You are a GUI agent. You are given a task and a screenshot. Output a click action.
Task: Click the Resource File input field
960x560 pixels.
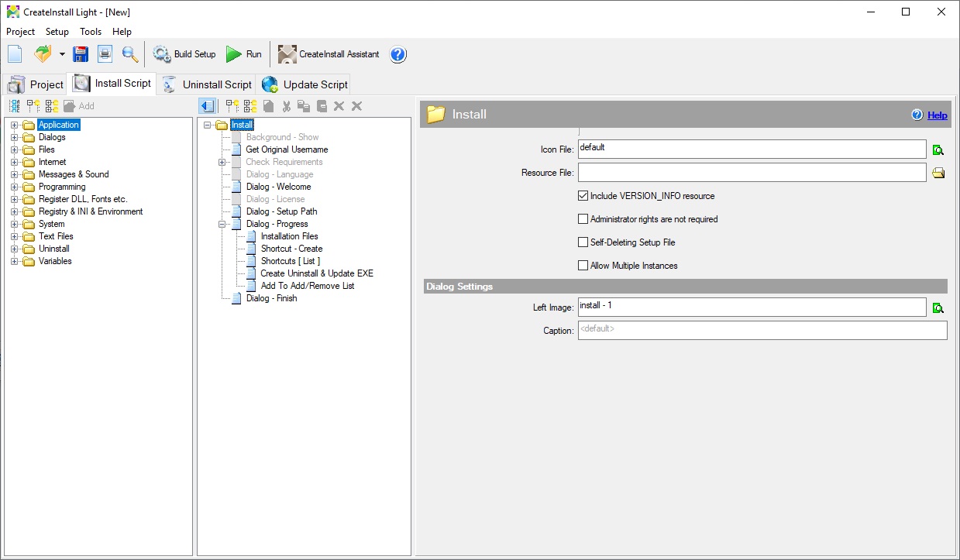[752, 173]
